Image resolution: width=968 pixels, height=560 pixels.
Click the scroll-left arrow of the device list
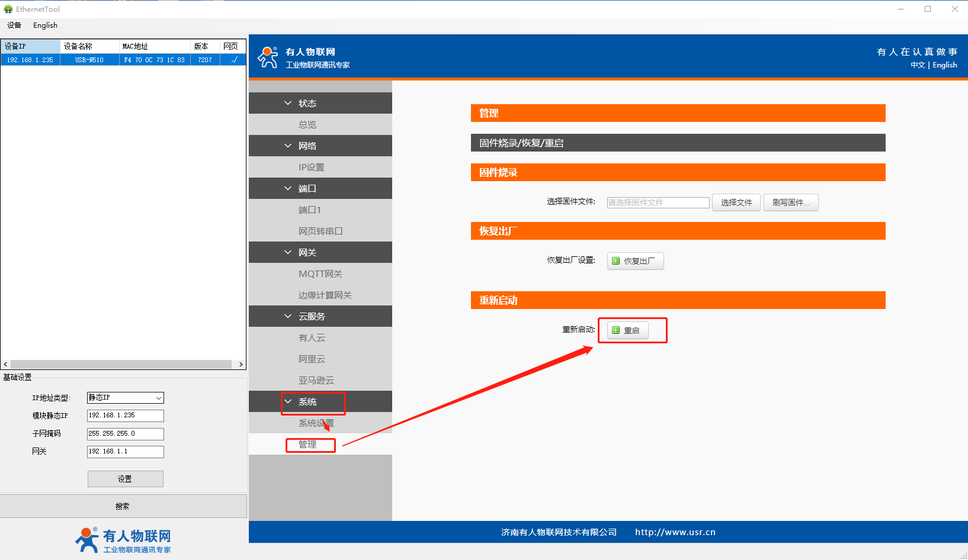[5, 365]
